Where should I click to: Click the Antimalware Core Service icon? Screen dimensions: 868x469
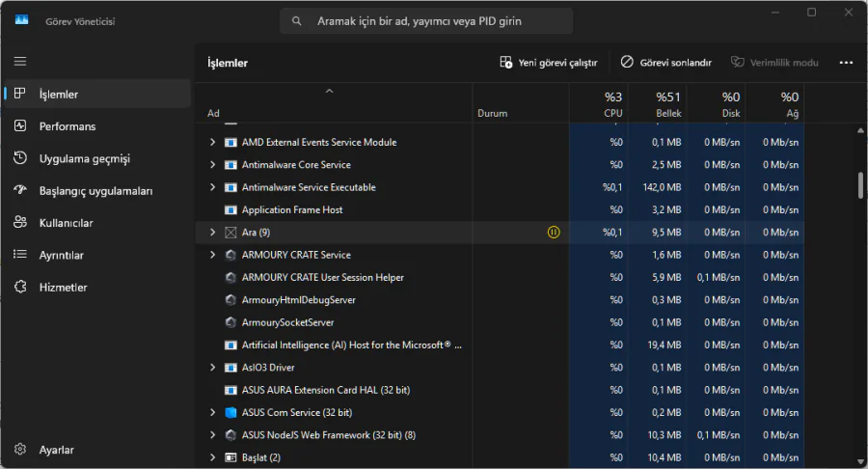(x=231, y=165)
